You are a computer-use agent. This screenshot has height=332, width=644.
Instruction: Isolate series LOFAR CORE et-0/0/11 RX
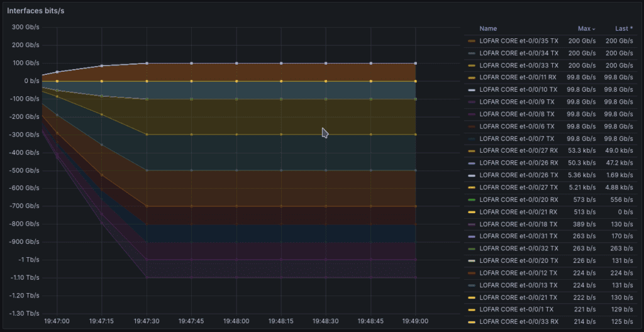tap(519, 78)
